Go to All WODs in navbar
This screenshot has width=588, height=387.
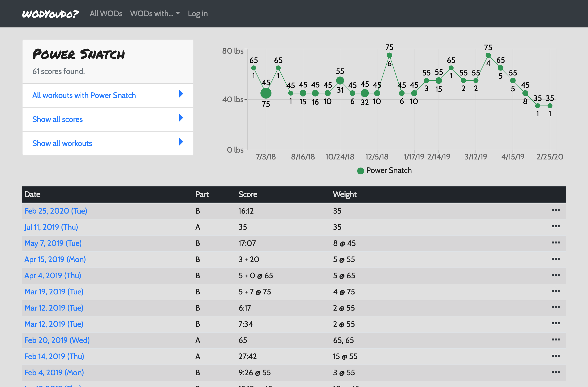(106, 13)
